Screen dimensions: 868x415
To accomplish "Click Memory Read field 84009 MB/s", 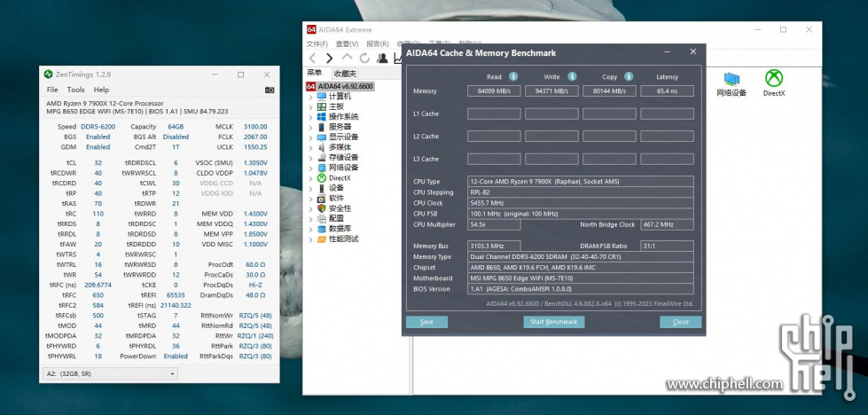I will 494,91.
